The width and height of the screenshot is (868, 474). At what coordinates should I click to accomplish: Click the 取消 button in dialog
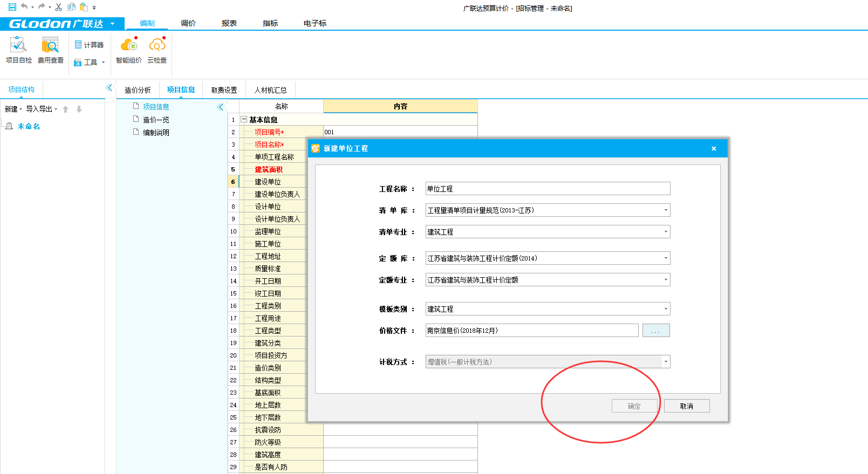click(687, 406)
